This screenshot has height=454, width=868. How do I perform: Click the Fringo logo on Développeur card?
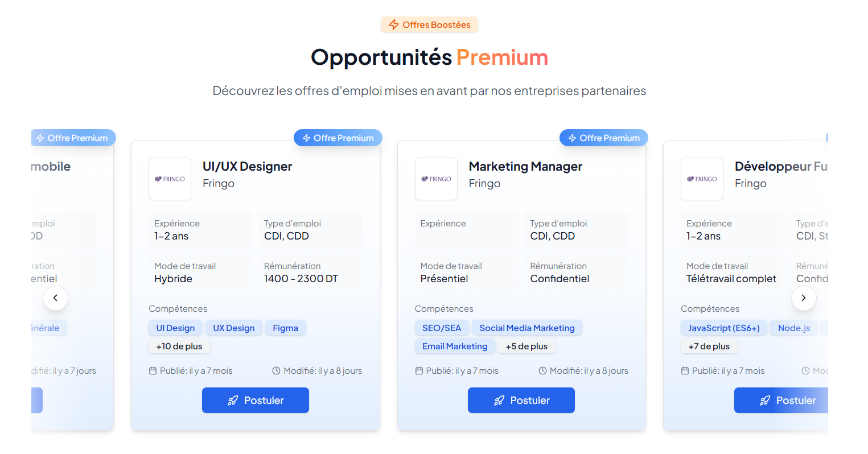pyautogui.click(x=702, y=179)
